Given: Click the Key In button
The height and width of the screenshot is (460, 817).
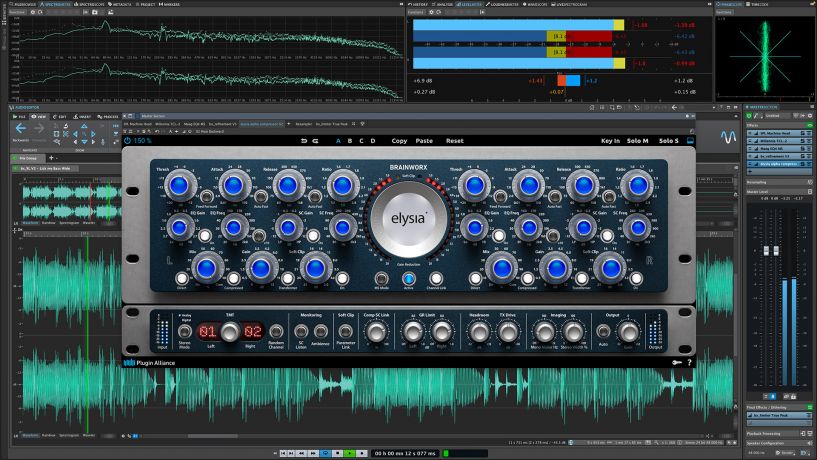Looking at the screenshot, I should [610, 141].
